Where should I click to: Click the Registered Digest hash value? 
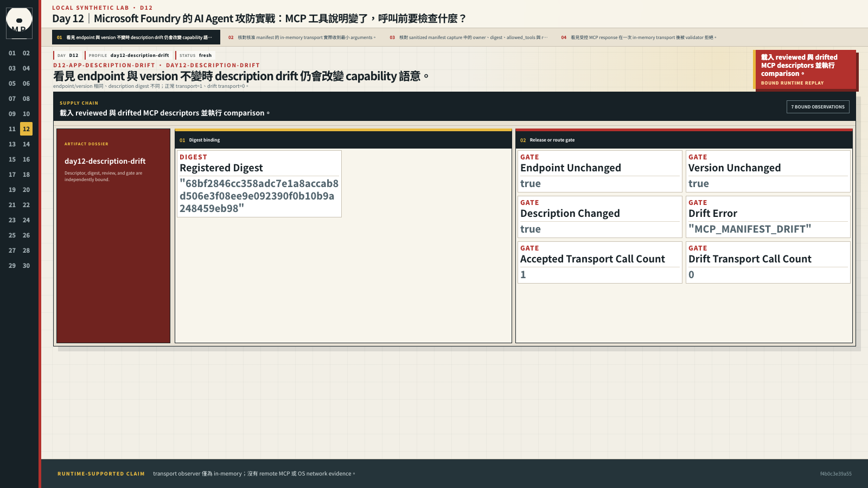[259, 196]
